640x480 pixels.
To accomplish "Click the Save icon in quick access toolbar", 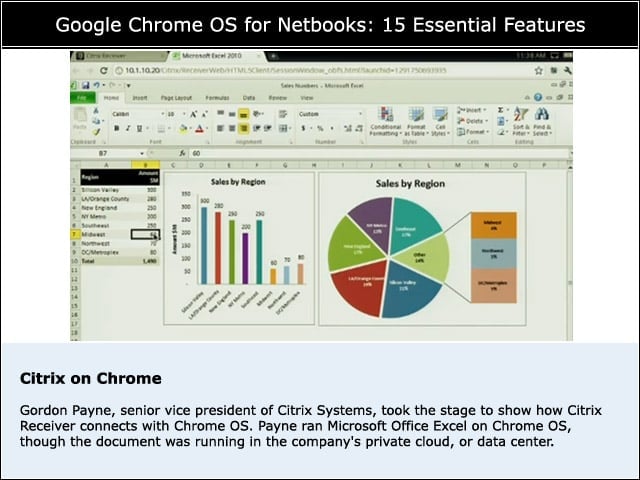I will [85, 85].
